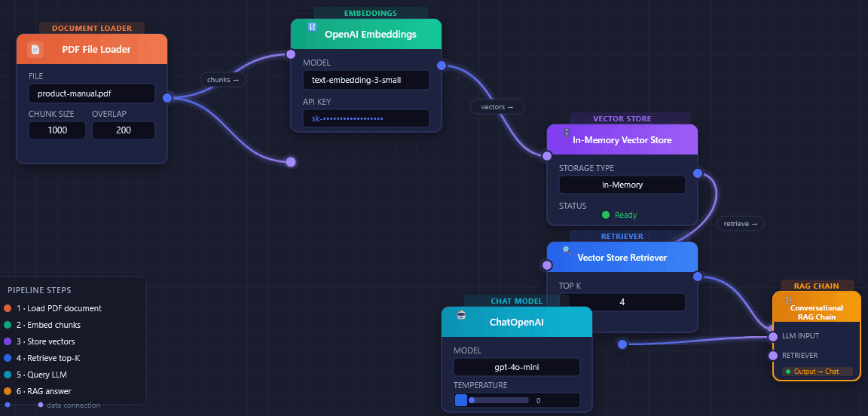
Task: Click the PDF File Loader document icon
Action: [35, 49]
